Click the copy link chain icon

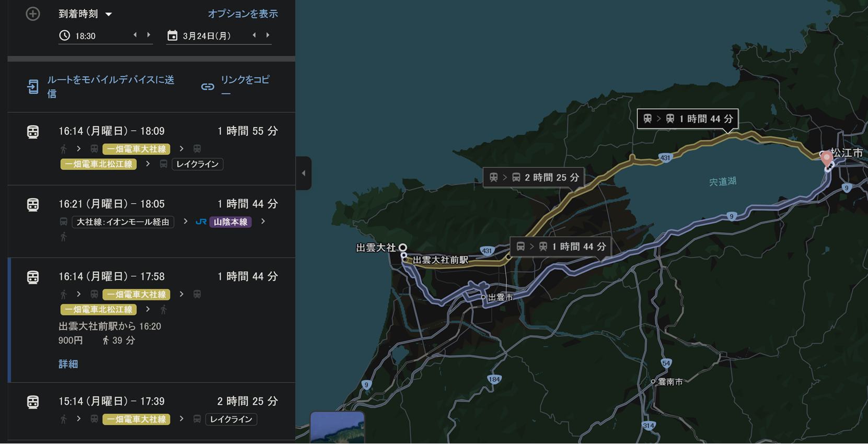(x=207, y=87)
